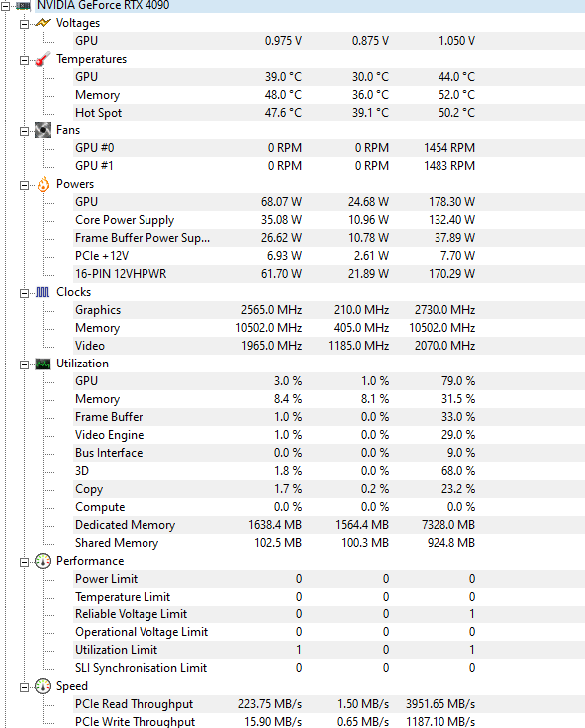Click the Speed gauge icon
585x728 pixels.
click(x=43, y=686)
